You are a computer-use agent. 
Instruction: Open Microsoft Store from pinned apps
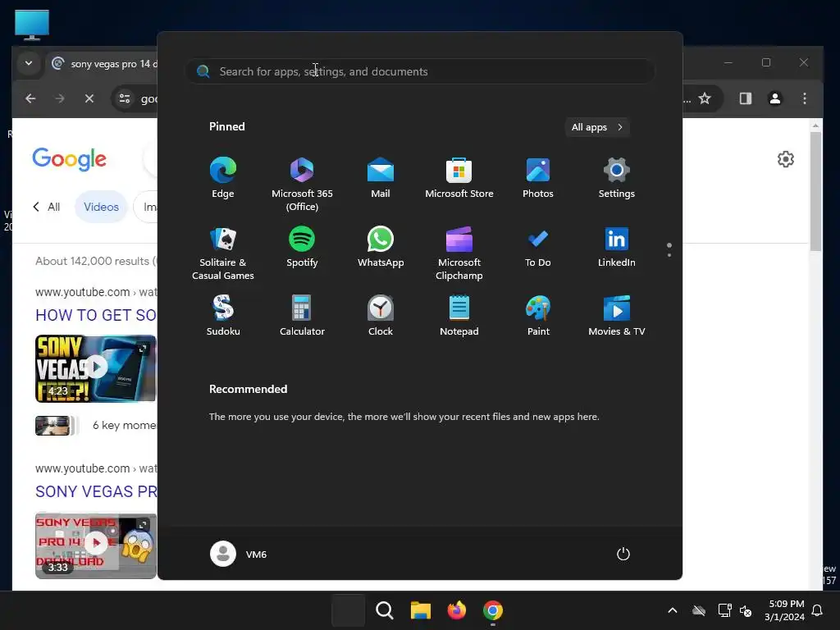(459, 178)
